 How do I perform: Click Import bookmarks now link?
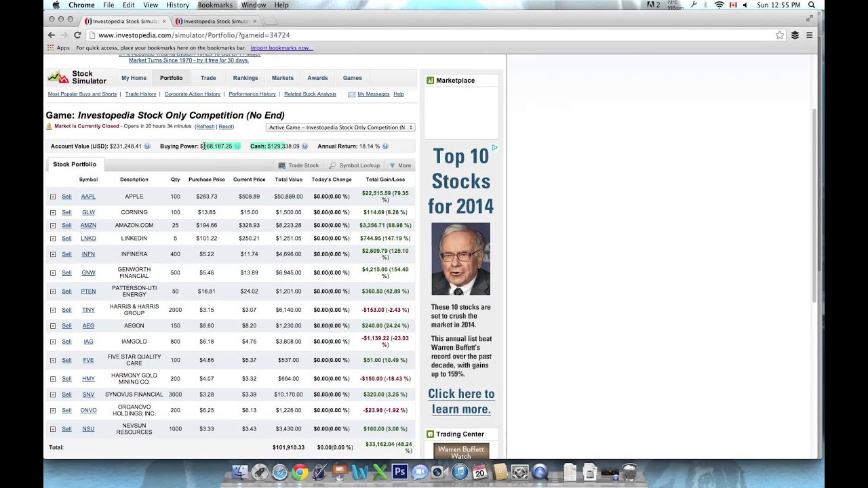click(x=281, y=48)
